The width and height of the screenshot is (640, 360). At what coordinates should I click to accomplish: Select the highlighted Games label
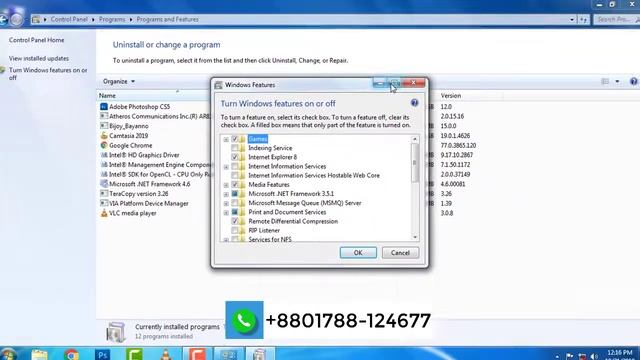pyautogui.click(x=258, y=139)
